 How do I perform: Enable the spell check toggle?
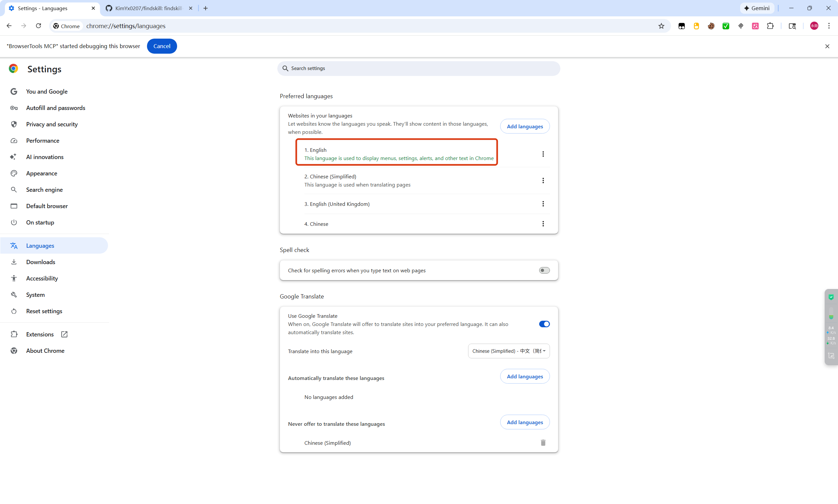pyautogui.click(x=544, y=270)
